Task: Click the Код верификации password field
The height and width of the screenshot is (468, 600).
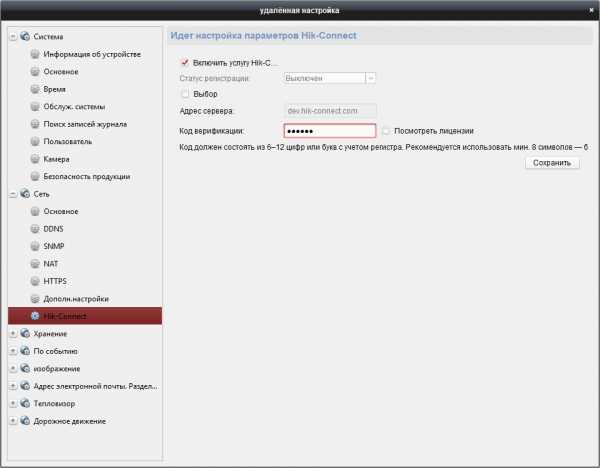Action: coord(329,130)
